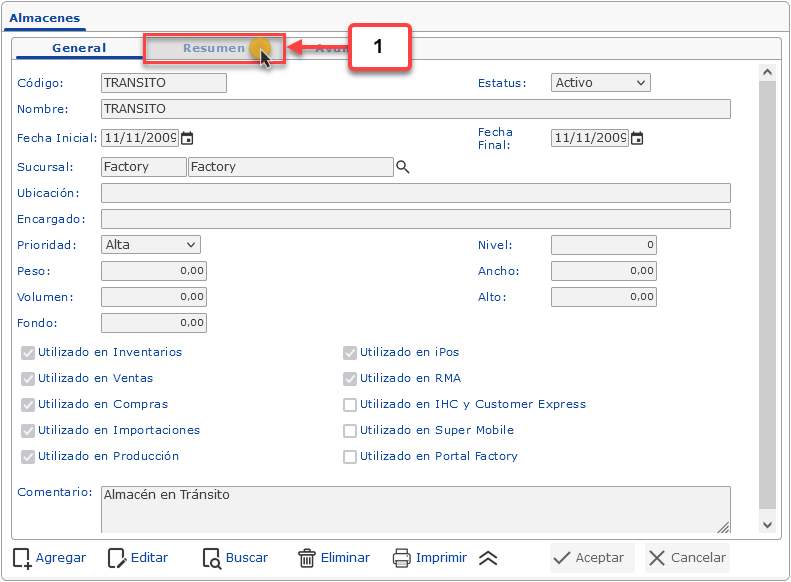
Task: Click the Fecha Final date field
Action: click(590, 138)
